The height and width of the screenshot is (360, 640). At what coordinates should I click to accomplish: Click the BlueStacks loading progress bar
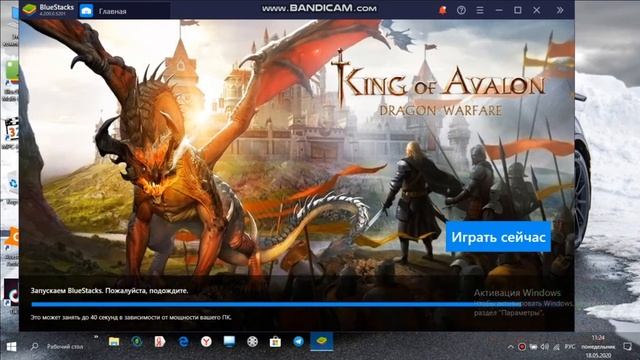(276, 304)
